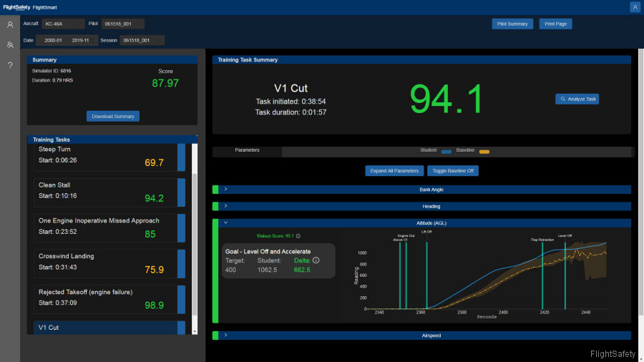
Task: Click the session score 87.97
Action: [165, 83]
